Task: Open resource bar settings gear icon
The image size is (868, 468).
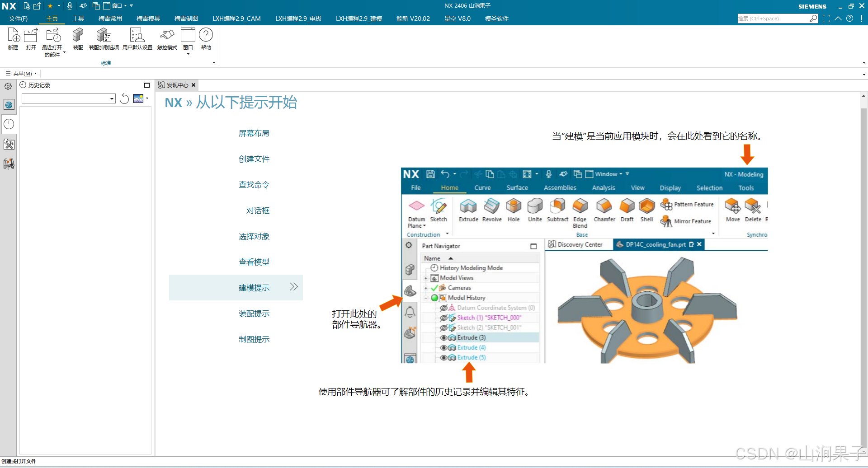Action: tap(8, 86)
